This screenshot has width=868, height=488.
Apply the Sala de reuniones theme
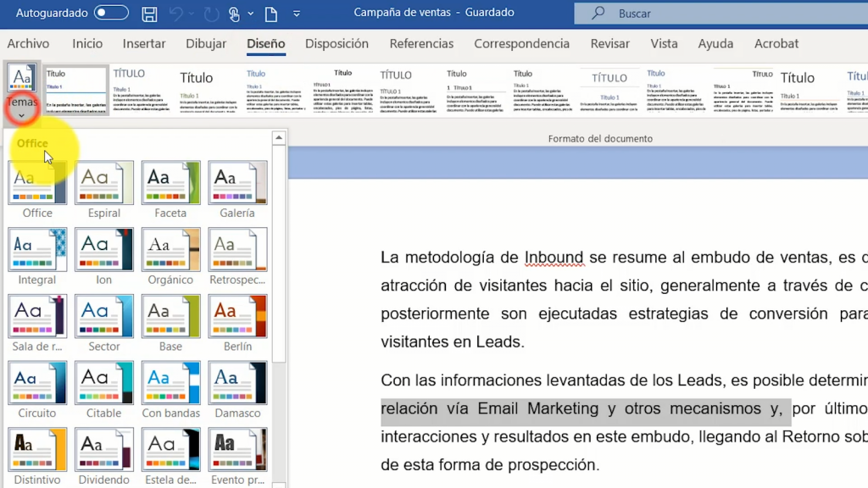[37, 323]
